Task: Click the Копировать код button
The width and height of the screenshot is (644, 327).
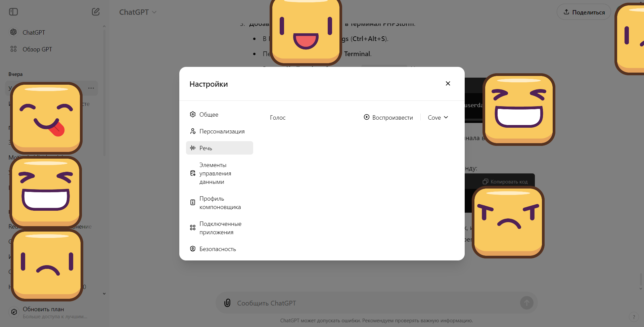Action: [505, 181]
